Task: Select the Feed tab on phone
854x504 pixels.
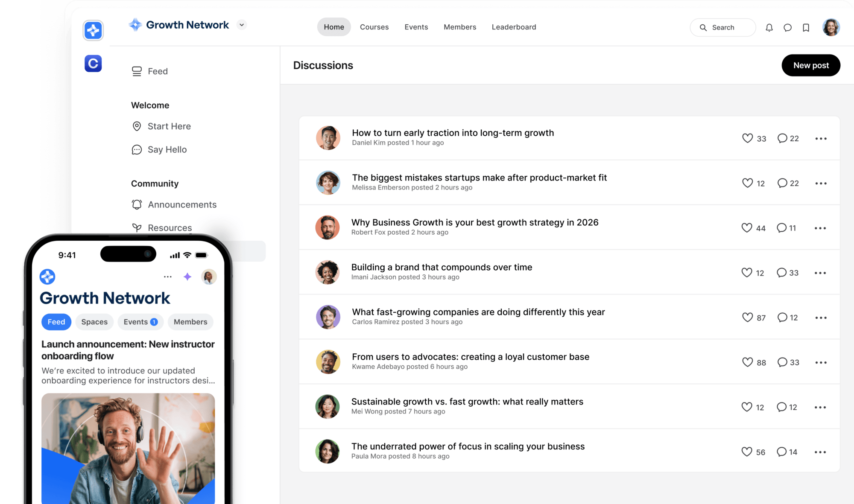Action: pos(56,322)
